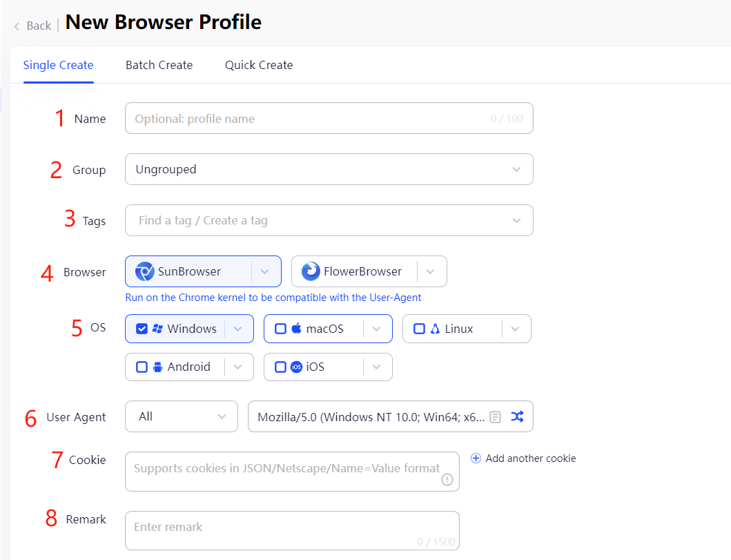Click the Android robot icon
Viewport: 731px width, 560px height.
[157, 367]
